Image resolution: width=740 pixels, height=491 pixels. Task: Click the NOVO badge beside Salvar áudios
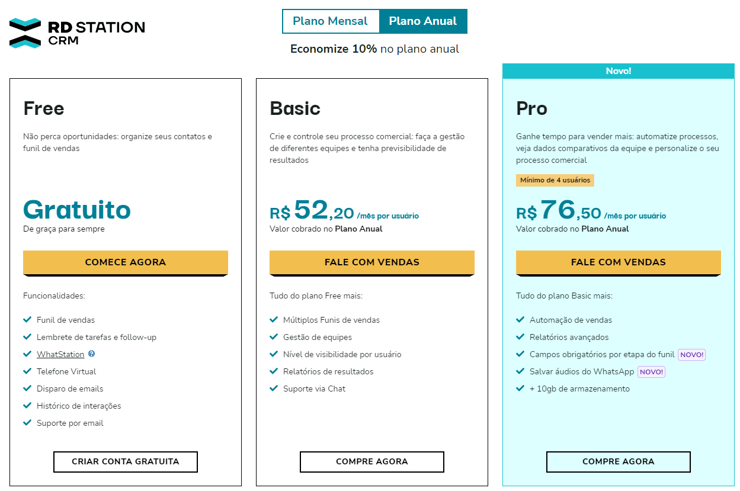(x=651, y=372)
